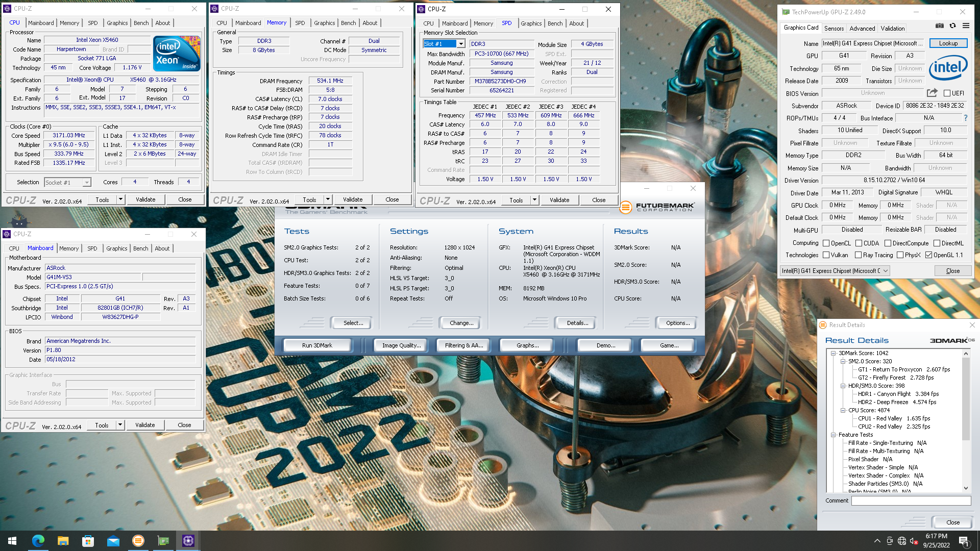Click the BIOS export share icon in GPU-Z
Viewport: 980px width, 551px height.
(932, 93)
